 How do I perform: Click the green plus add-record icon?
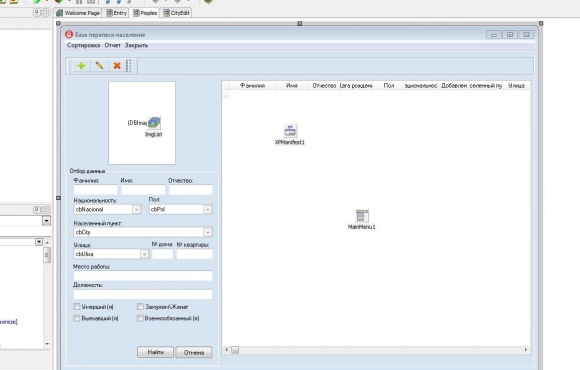point(81,66)
